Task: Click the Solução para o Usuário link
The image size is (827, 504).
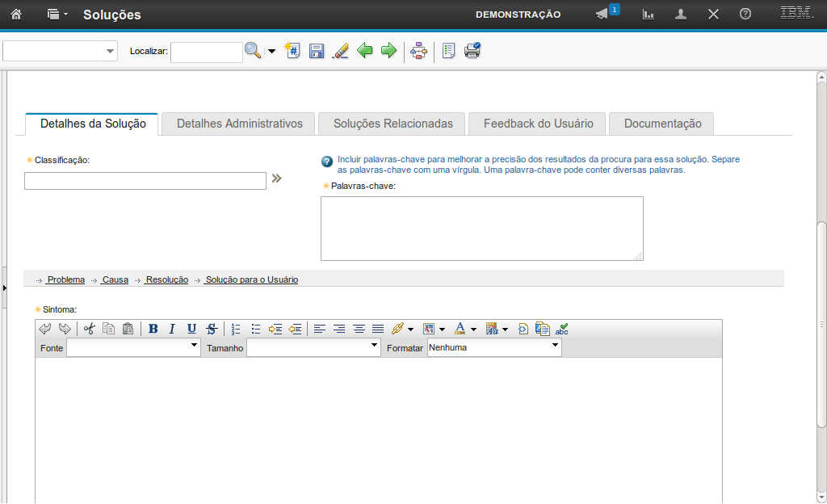Action: coord(251,279)
